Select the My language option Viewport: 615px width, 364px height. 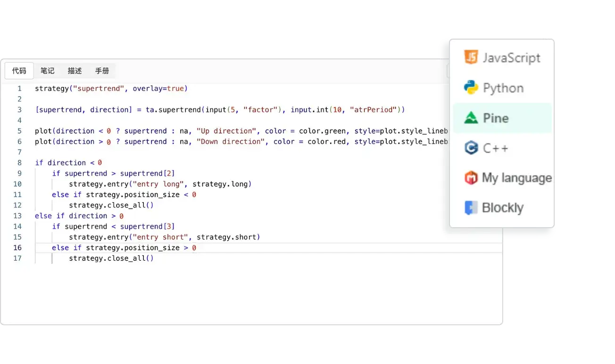click(502, 178)
